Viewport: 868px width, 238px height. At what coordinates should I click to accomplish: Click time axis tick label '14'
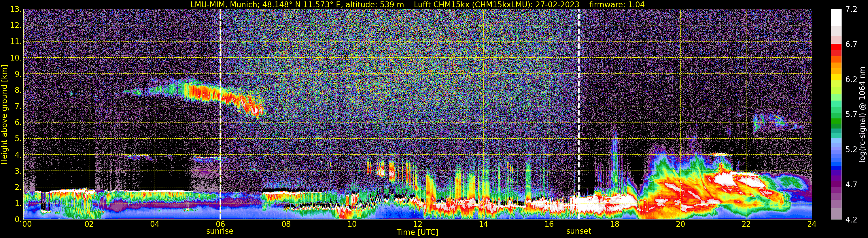pos(483,224)
